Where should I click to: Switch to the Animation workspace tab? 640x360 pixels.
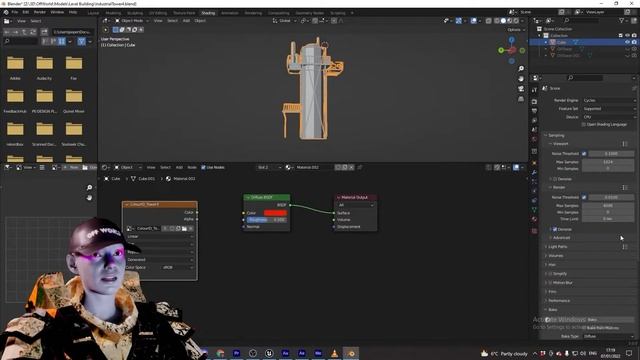tap(230, 13)
